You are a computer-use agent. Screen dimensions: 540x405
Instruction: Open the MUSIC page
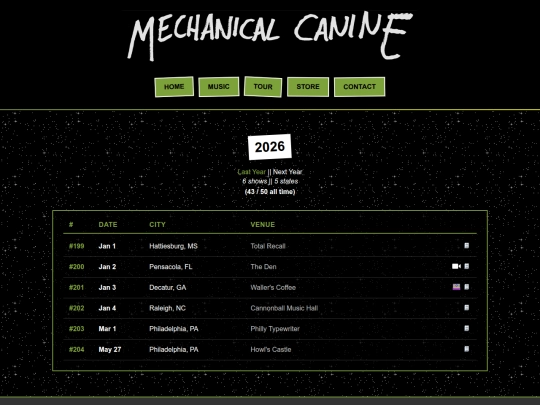point(219,87)
